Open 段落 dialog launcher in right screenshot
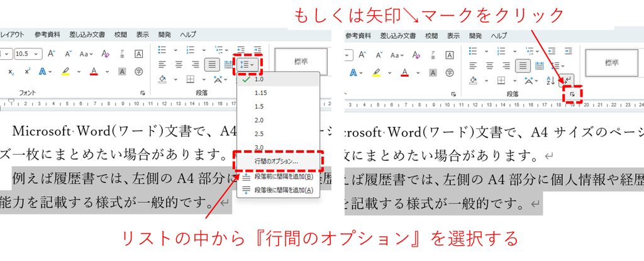Image resolution: width=644 pixels, height=261 pixels. point(572,94)
